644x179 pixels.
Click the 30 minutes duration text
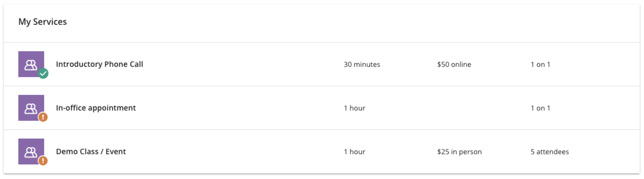362,64
